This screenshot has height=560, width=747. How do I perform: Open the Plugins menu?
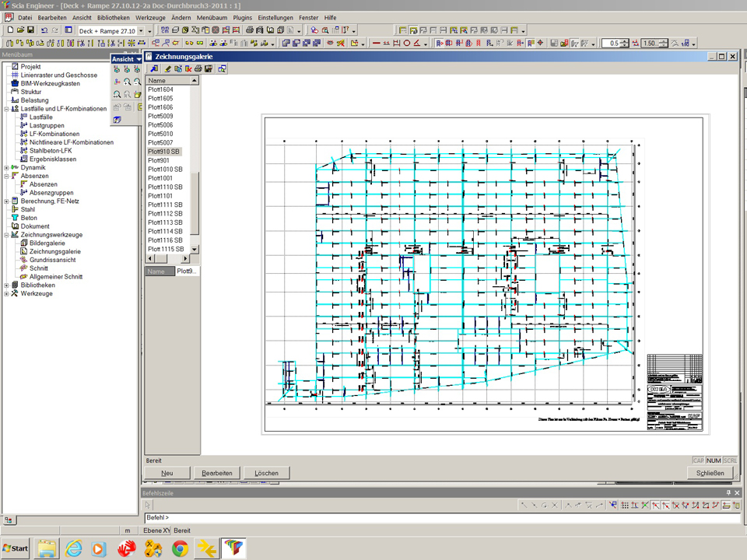click(242, 17)
